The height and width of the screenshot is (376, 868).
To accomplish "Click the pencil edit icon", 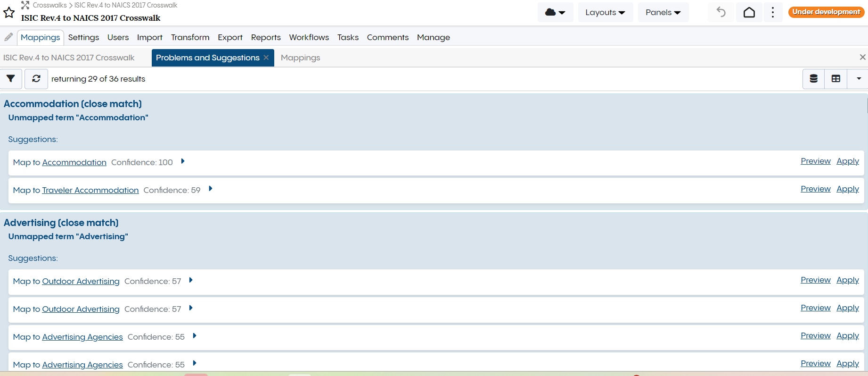I will coord(8,37).
